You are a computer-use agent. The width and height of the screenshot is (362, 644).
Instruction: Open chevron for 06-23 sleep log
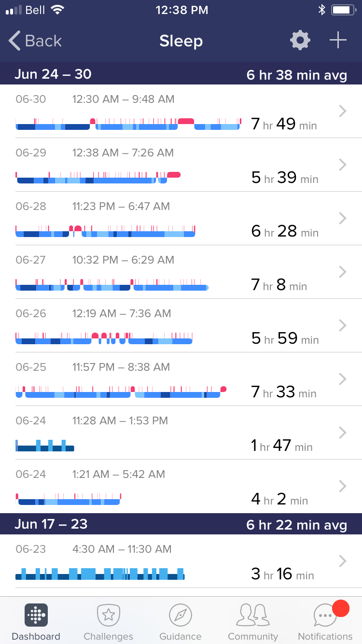343,561
